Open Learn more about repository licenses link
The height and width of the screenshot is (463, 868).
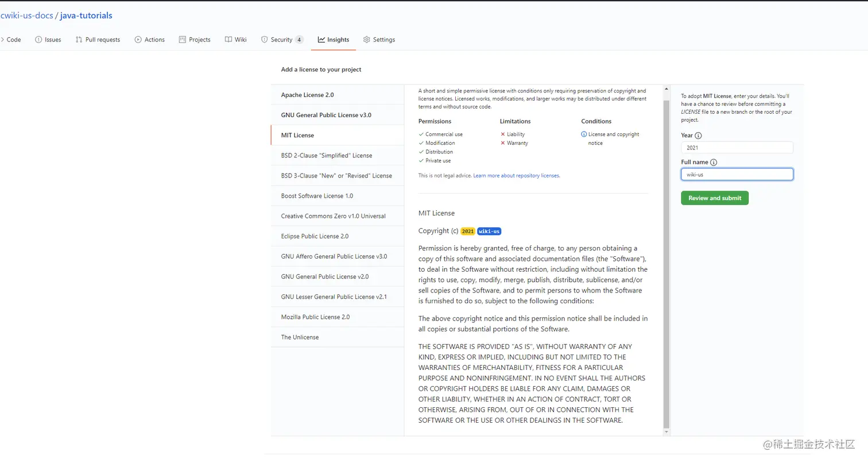tap(516, 175)
